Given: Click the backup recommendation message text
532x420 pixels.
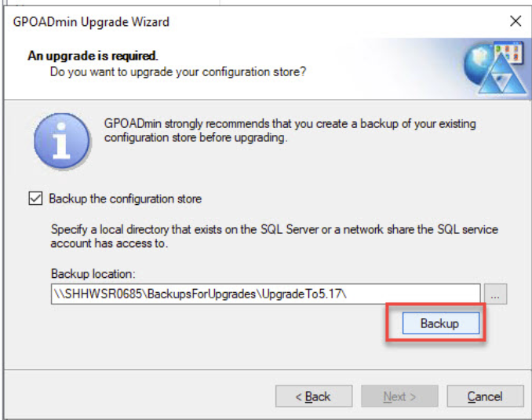Looking at the screenshot, I should coord(290,132).
